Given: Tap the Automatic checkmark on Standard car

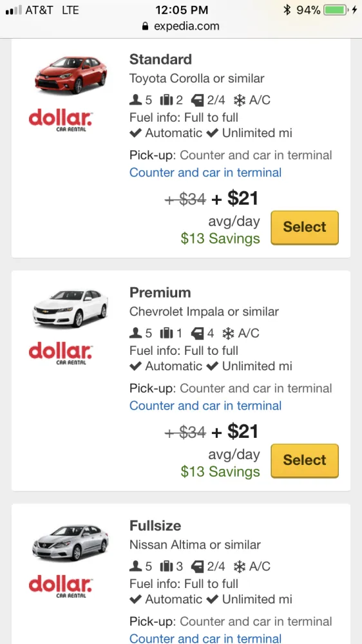Looking at the screenshot, I should (x=136, y=133).
